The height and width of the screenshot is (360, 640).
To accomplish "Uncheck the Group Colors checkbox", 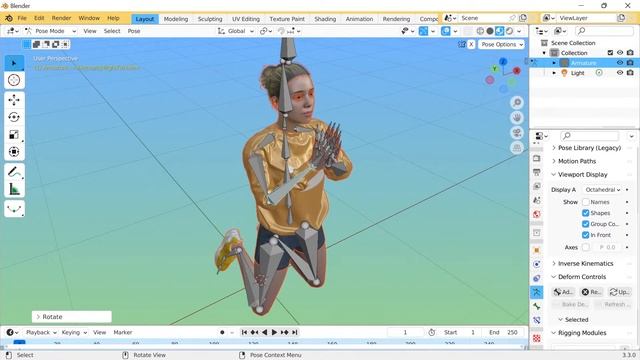I will pyautogui.click(x=586, y=224).
